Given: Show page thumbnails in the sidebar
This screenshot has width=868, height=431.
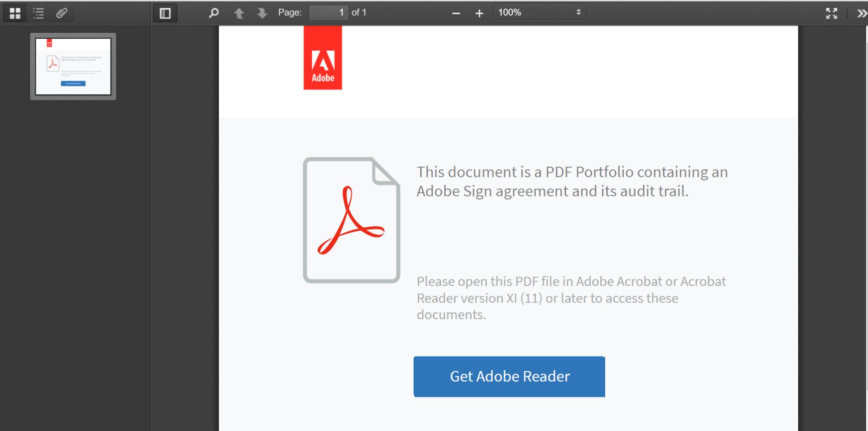Looking at the screenshot, I should coord(15,13).
